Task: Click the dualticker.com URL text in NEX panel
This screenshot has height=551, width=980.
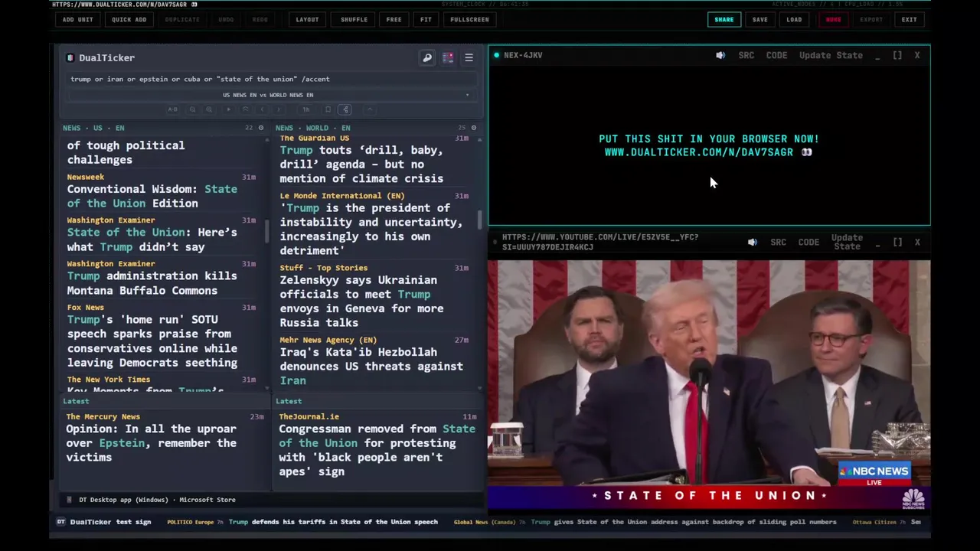Action: coord(698,152)
